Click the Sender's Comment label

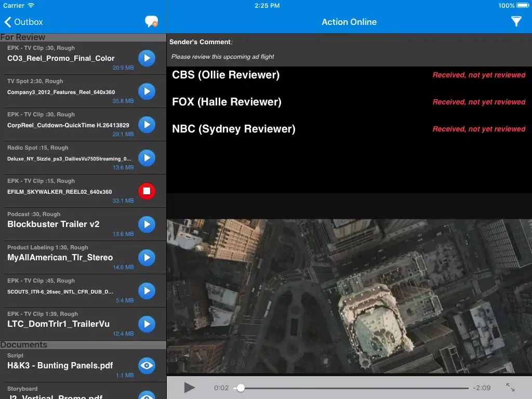coord(201,42)
